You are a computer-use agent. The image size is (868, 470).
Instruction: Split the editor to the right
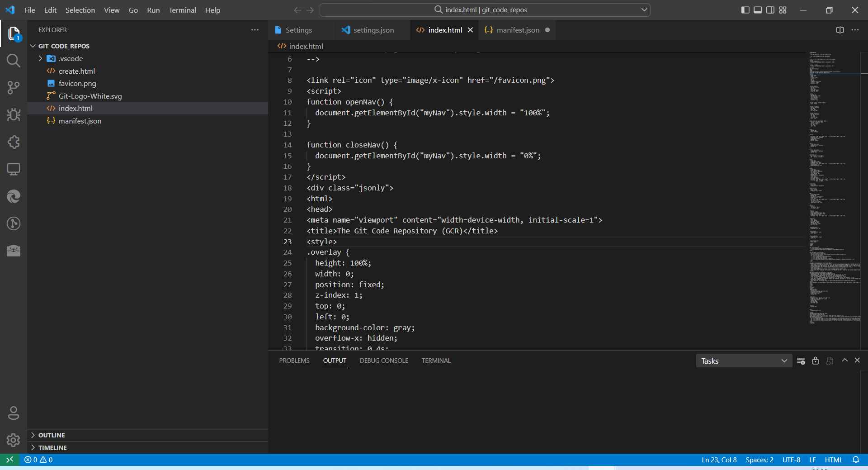click(x=840, y=30)
